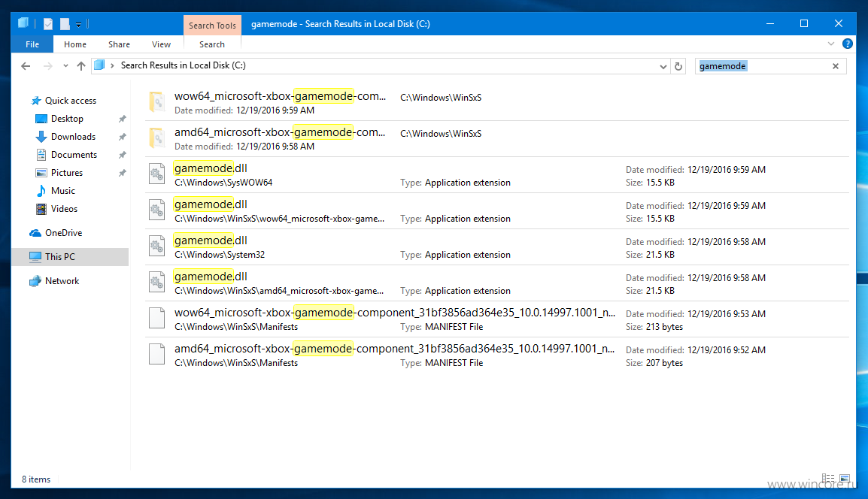
Task: Click wow64_microsoft-xbox-gamemode-com... folder name
Action: [x=280, y=96]
